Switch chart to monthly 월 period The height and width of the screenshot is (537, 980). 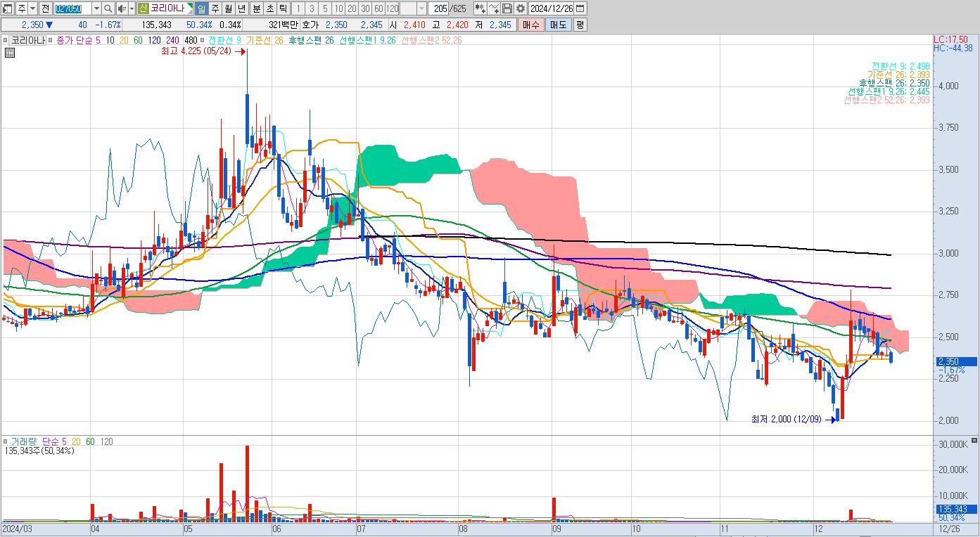coord(228,8)
